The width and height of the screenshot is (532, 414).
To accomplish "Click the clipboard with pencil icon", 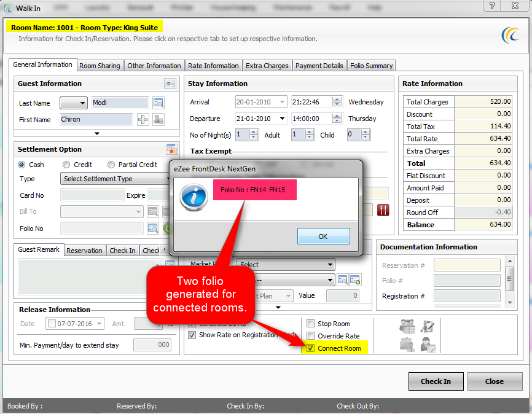I will (x=428, y=326).
